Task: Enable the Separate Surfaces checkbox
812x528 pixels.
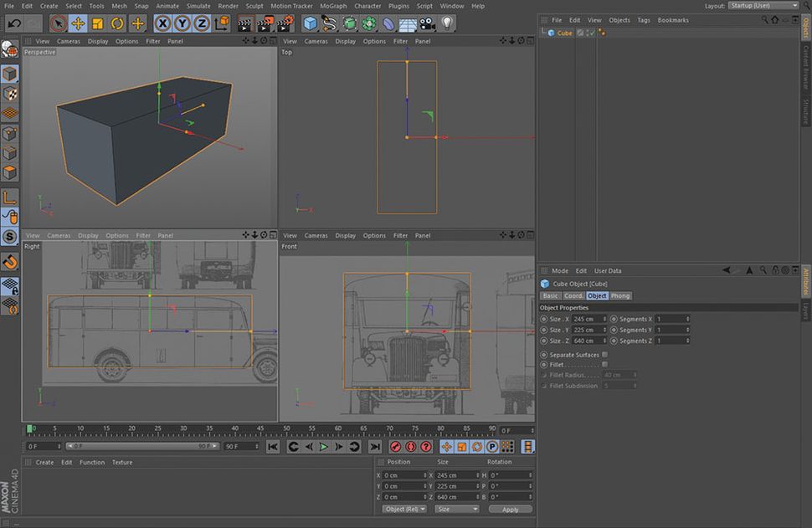Action: click(x=604, y=355)
